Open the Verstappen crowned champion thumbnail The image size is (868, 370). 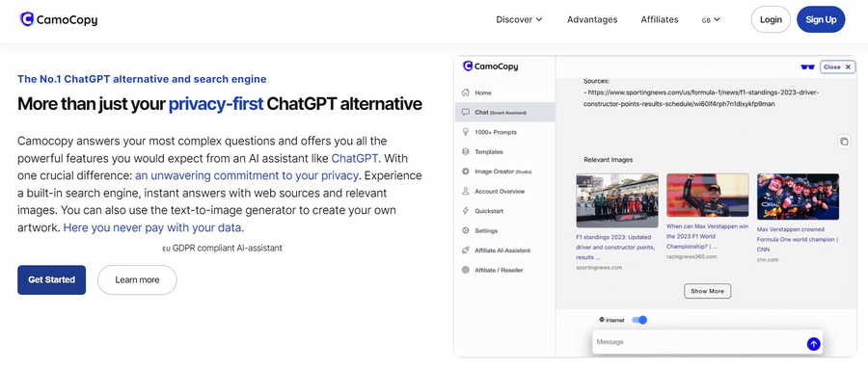(x=798, y=197)
